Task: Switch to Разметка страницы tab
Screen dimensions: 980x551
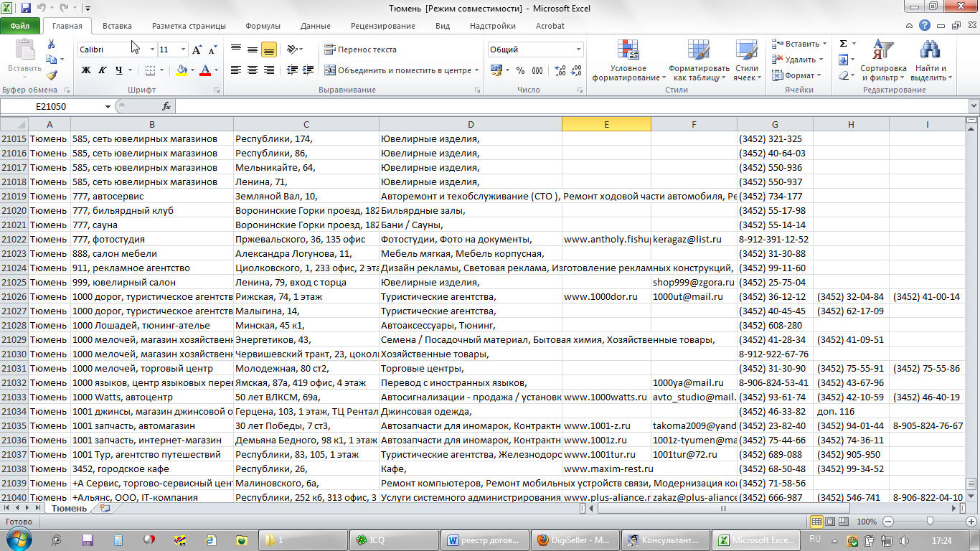Action: tap(189, 26)
